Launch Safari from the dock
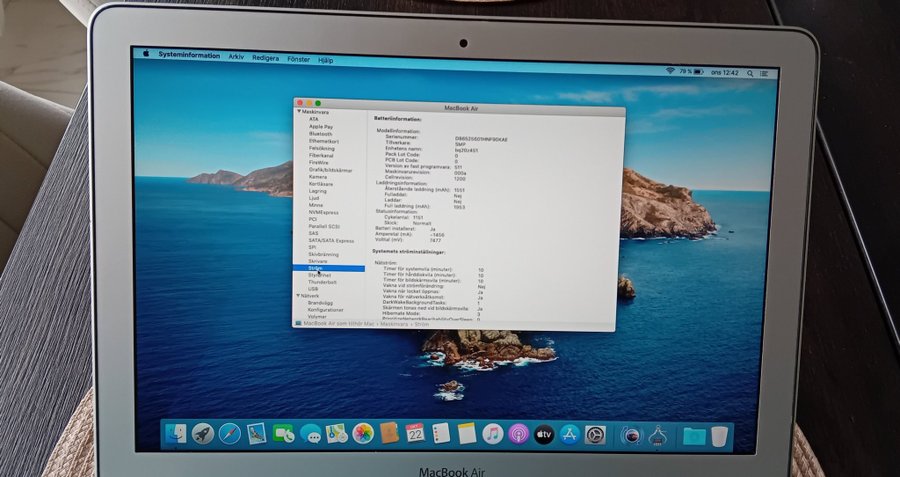The width and height of the screenshot is (900, 477). (x=230, y=434)
